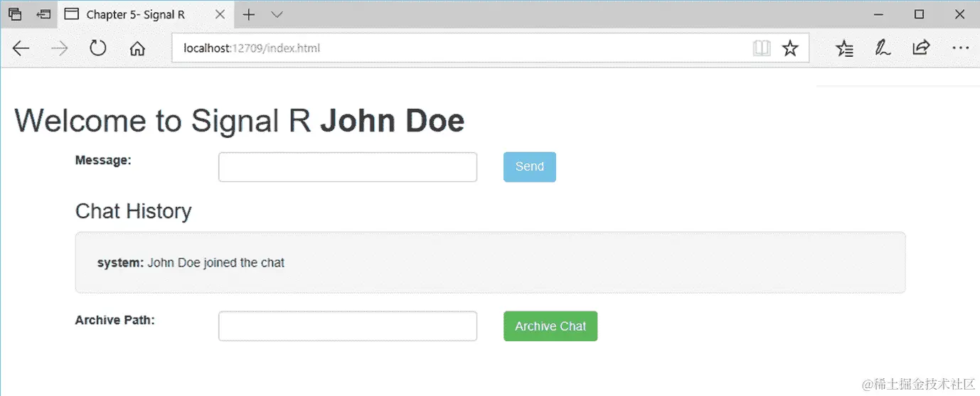Close the Chapter 5- Signal R tab

(x=220, y=14)
